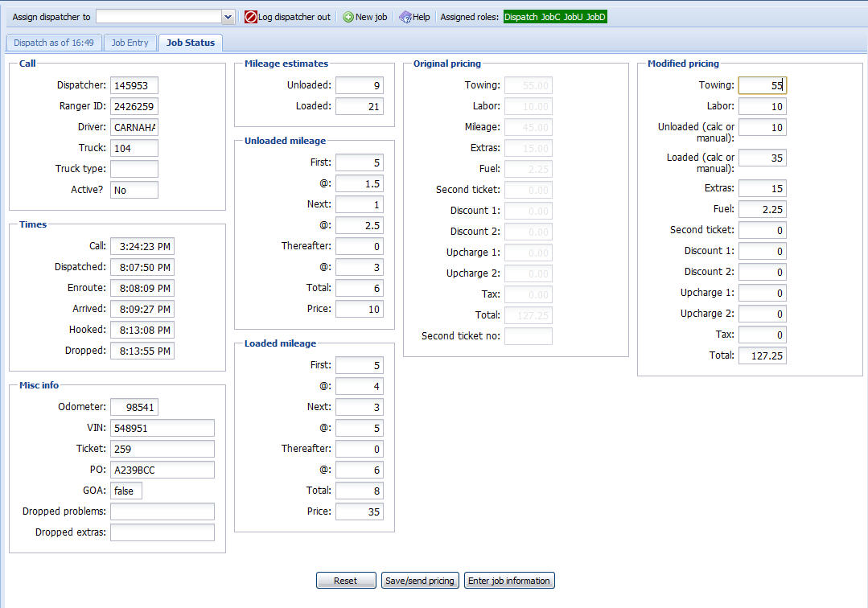The width and height of the screenshot is (868, 608).
Task: Click the Modified pricing Towing field
Action: (762, 85)
